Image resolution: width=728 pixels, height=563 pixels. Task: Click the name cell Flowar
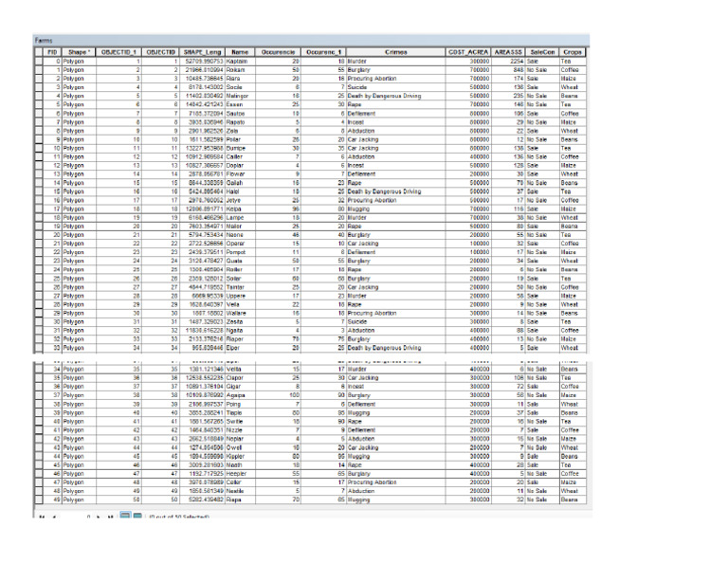pyautogui.click(x=240, y=174)
